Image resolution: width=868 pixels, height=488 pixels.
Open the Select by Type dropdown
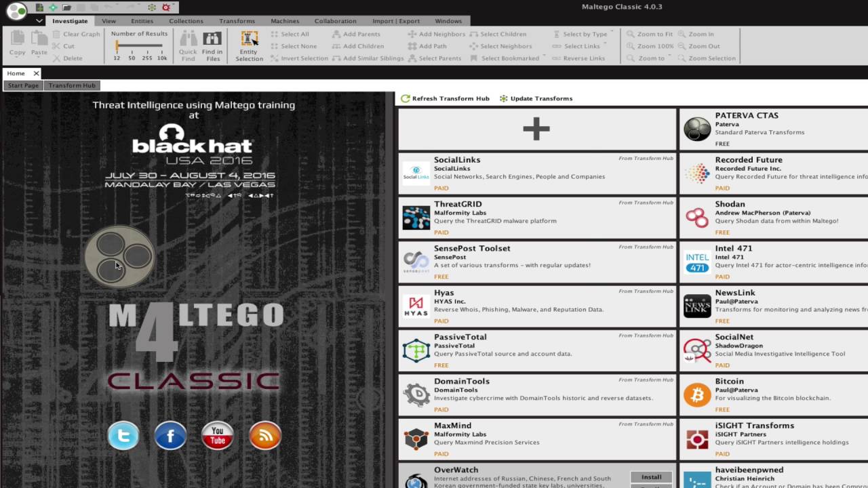[583, 34]
